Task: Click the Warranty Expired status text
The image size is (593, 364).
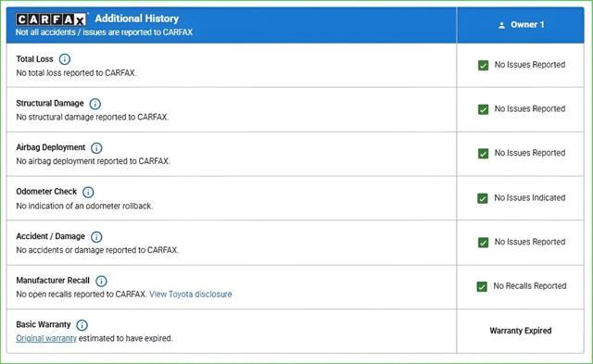Action: (521, 331)
